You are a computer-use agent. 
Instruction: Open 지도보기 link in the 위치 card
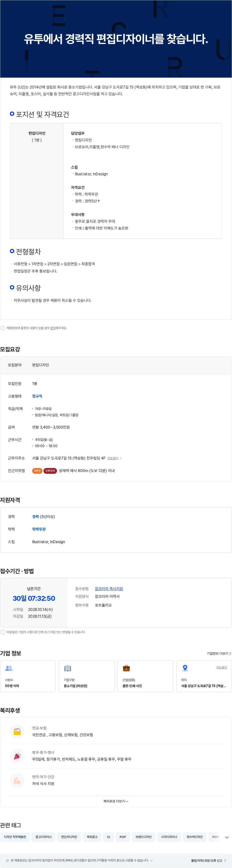click(x=221, y=668)
